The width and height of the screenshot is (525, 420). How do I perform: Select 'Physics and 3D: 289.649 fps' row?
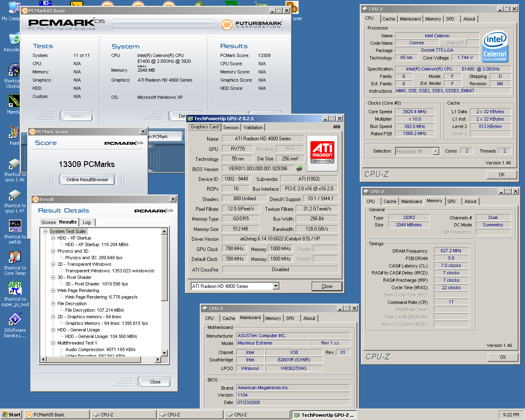coord(94,258)
